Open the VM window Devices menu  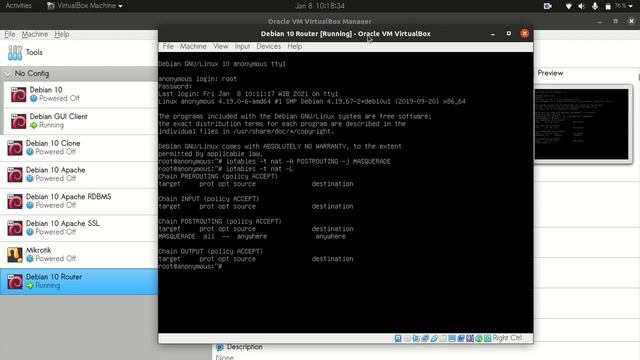pos(269,47)
